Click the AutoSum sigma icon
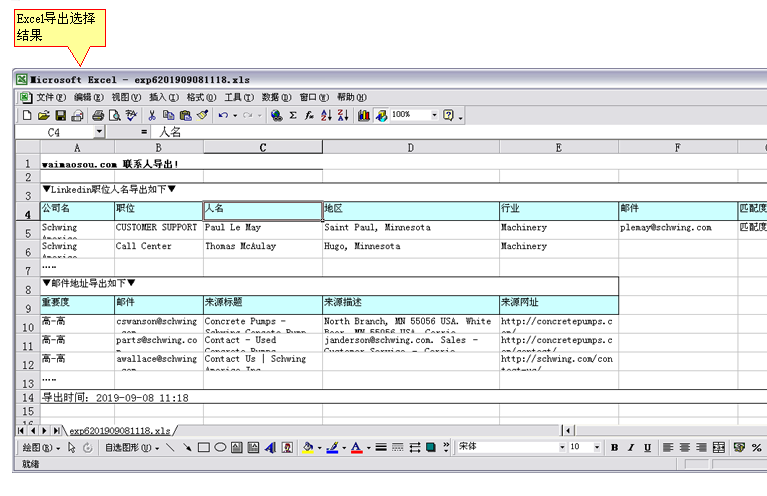 coord(293,115)
